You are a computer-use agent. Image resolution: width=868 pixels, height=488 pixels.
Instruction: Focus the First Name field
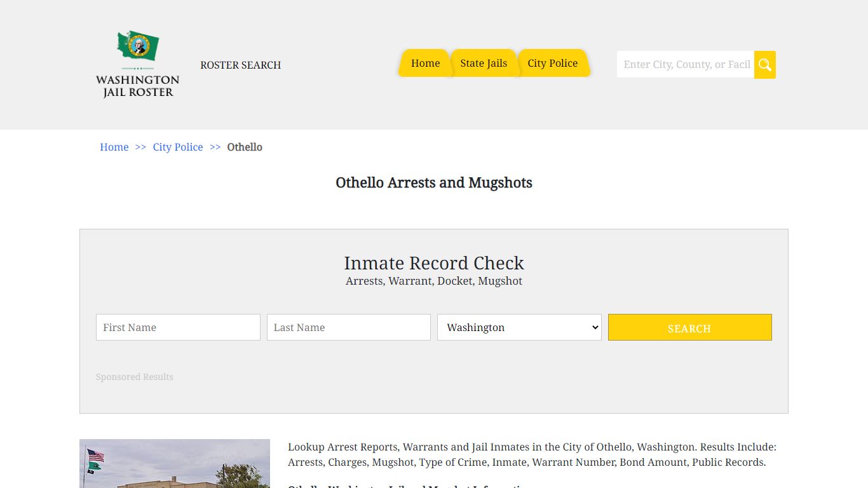178,327
